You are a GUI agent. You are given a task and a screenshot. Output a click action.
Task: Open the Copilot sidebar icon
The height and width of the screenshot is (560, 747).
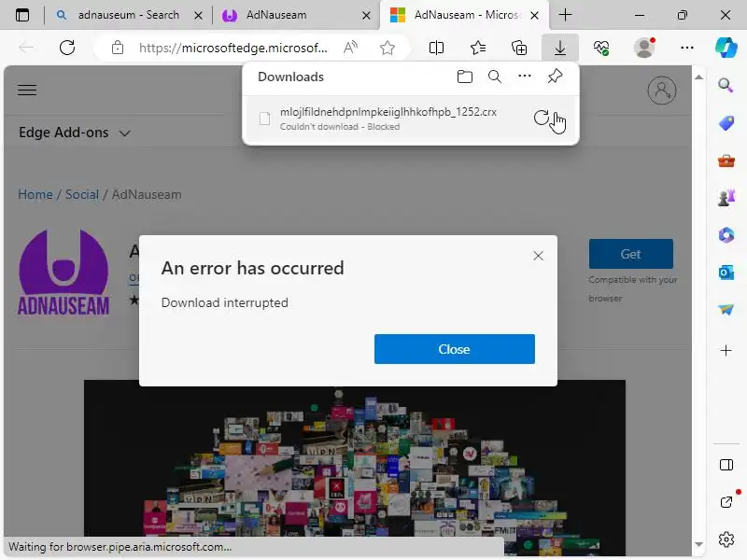(x=726, y=48)
